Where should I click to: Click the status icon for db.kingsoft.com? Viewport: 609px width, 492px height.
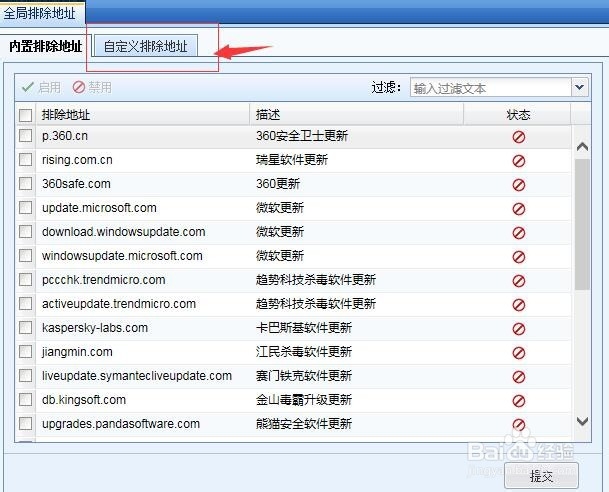point(519,401)
